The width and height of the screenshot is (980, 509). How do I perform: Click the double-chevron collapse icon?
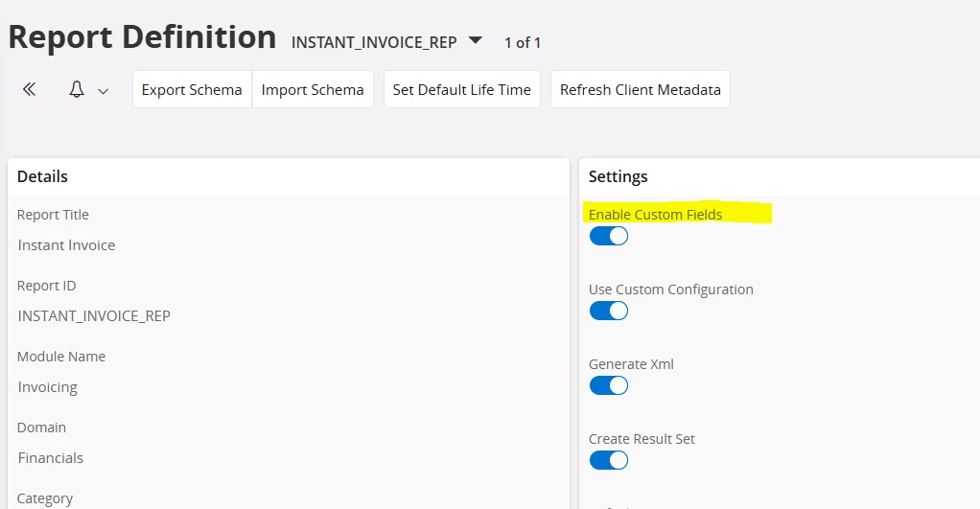(30, 89)
